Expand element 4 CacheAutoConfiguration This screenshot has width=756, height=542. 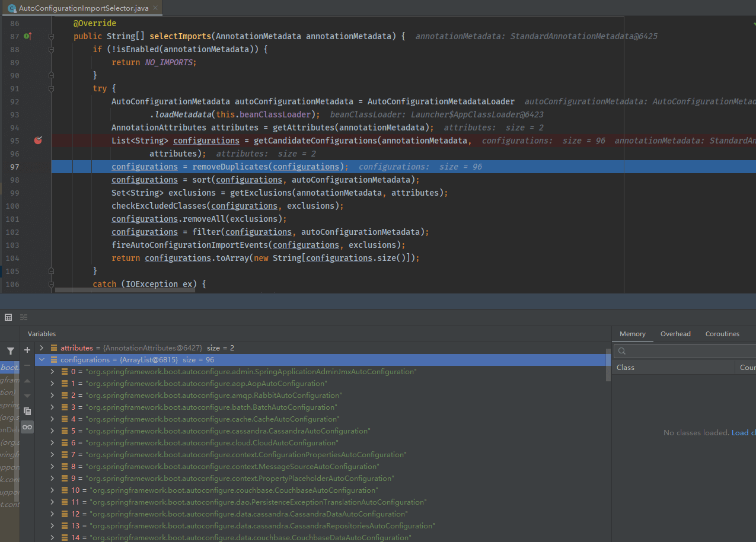point(52,419)
